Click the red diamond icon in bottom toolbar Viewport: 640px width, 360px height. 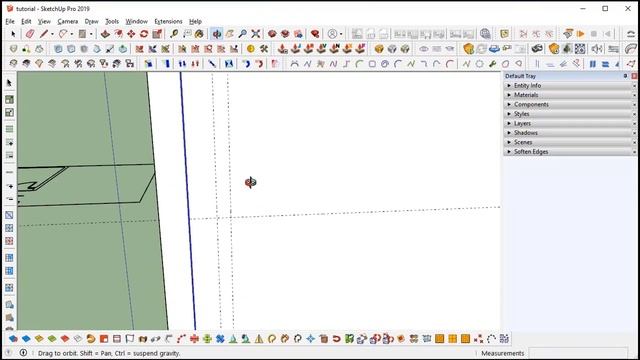tap(65, 339)
